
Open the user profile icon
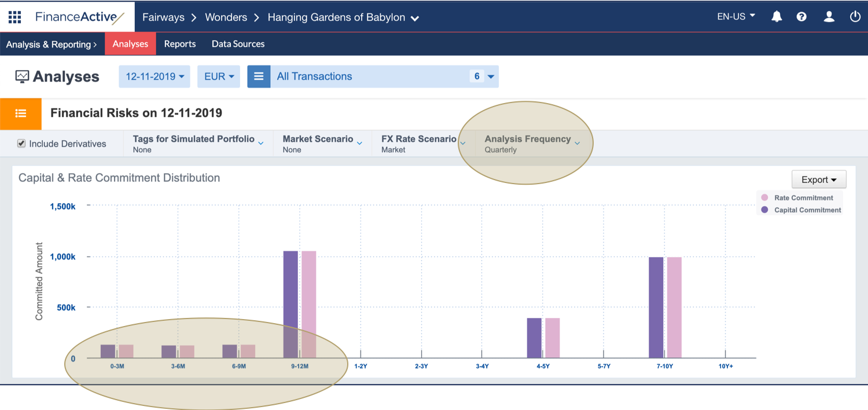tap(829, 17)
